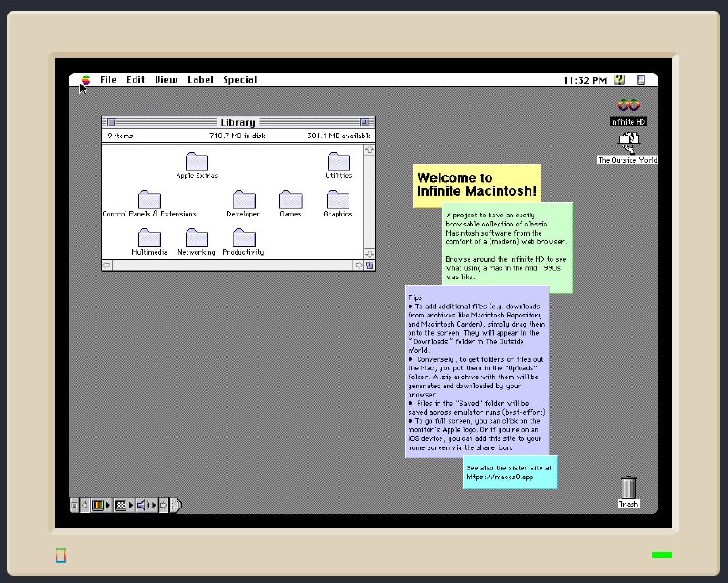The image size is (728, 583).
Task: Click the yellow Welcome to Infinite Macintosh note
Action: (477, 185)
